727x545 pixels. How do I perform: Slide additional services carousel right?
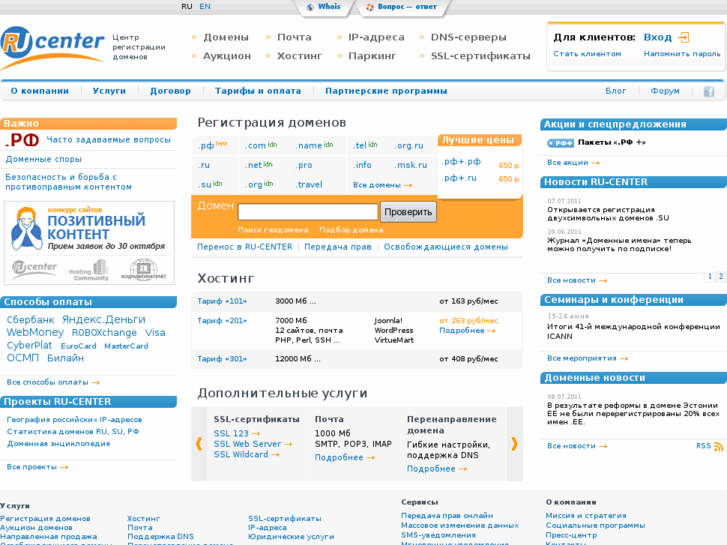(514, 444)
